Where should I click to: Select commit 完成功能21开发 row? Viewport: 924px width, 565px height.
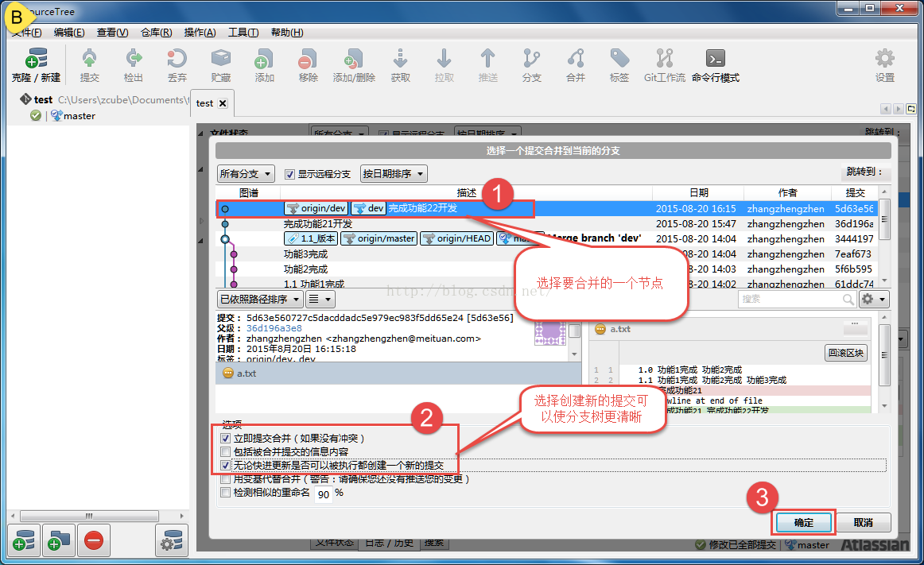point(546,224)
